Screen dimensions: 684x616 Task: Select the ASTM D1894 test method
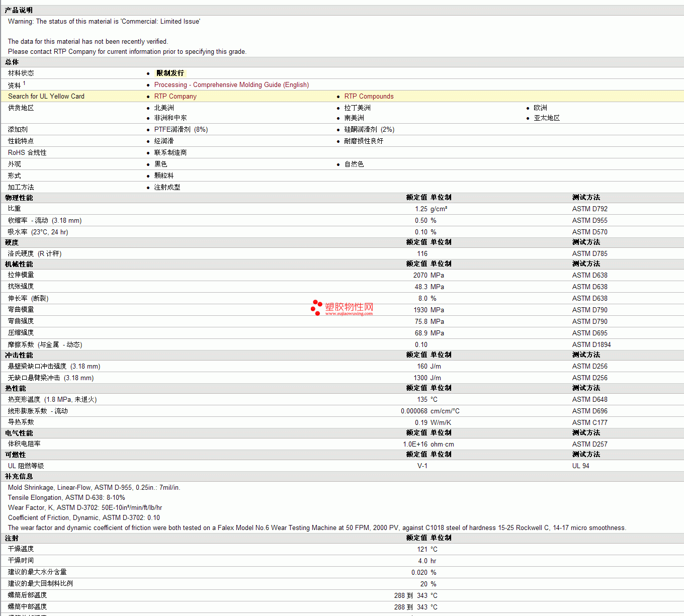click(x=591, y=345)
